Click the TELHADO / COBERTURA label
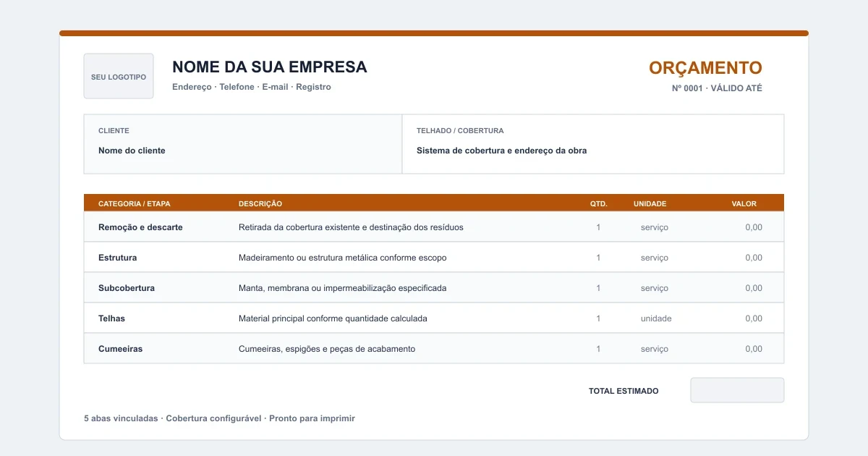The width and height of the screenshot is (868, 456). click(x=460, y=131)
